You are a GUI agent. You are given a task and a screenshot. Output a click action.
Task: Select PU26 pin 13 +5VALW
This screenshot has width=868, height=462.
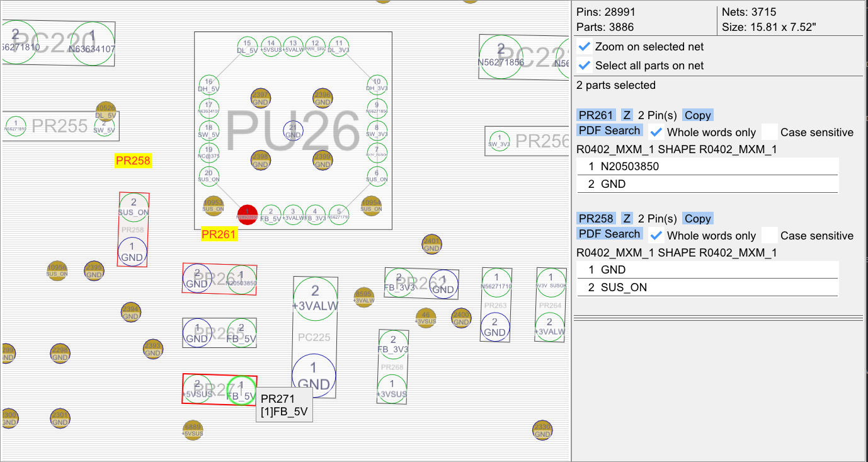click(x=293, y=47)
